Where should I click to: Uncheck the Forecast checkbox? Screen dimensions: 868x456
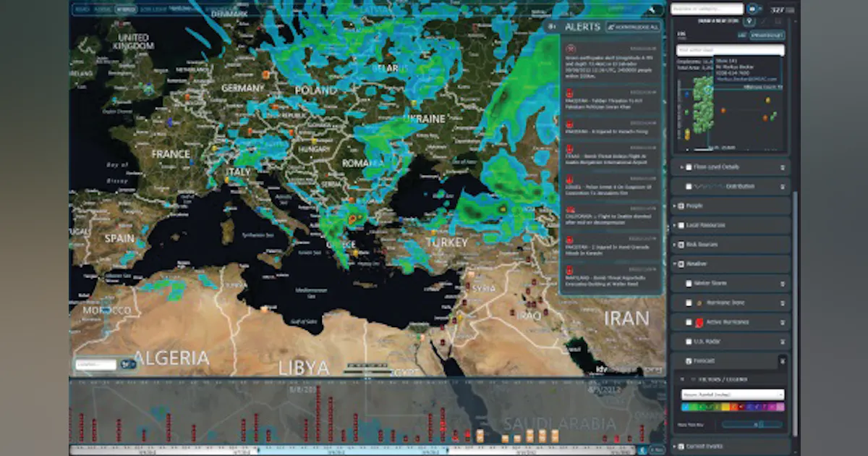click(689, 360)
